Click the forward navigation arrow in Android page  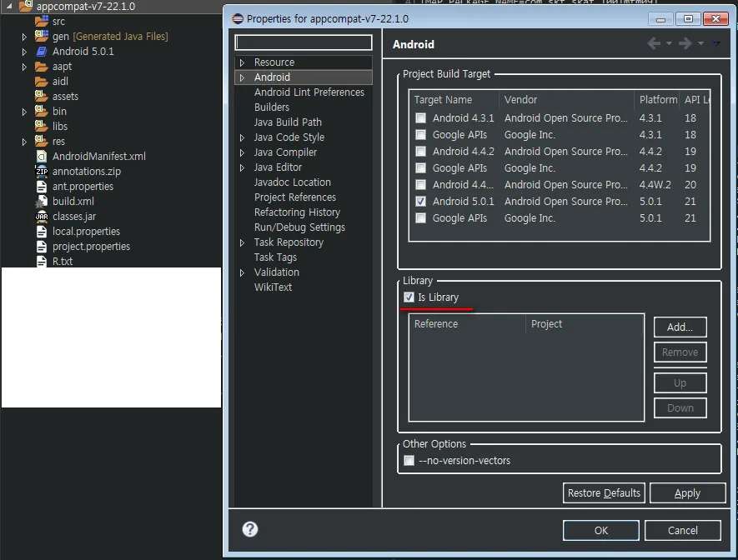coord(685,43)
